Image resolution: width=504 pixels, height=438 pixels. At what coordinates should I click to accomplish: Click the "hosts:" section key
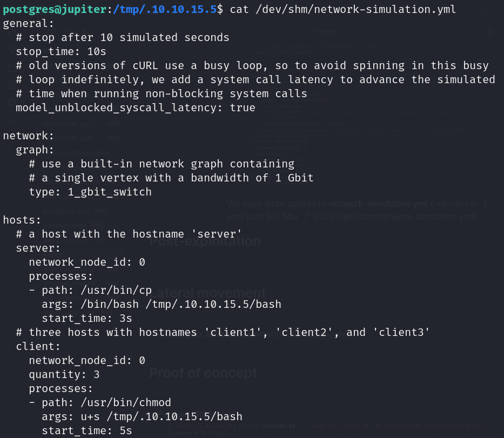point(22,220)
